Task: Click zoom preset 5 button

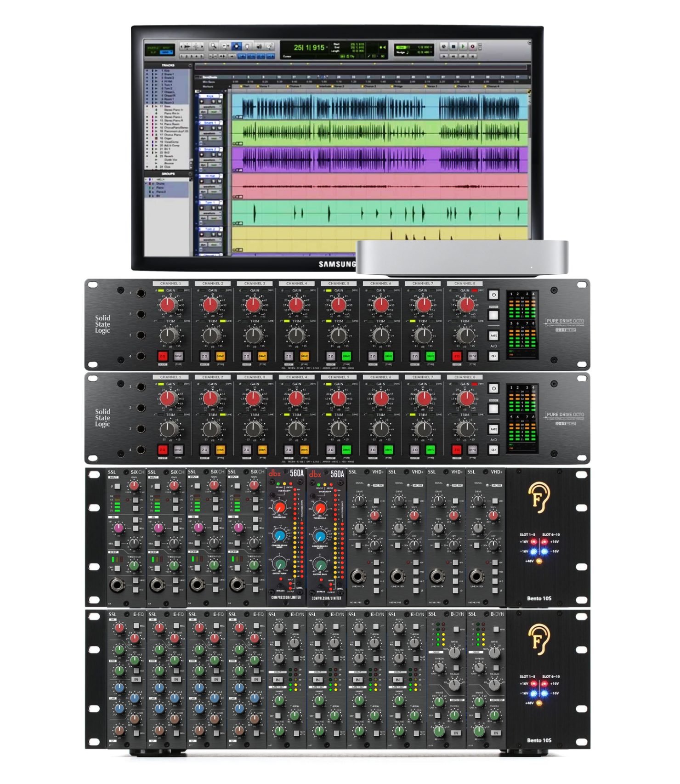Action: pos(201,56)
